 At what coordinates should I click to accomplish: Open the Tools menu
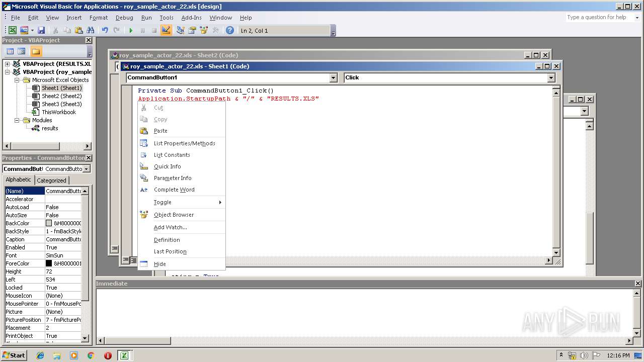pos(166,18)
